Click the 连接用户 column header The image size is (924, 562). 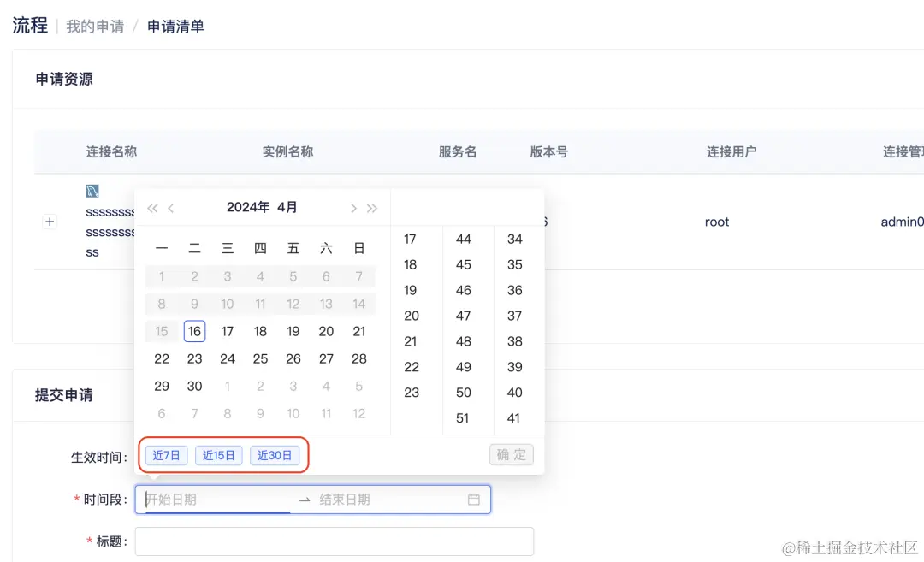[731, 152]
